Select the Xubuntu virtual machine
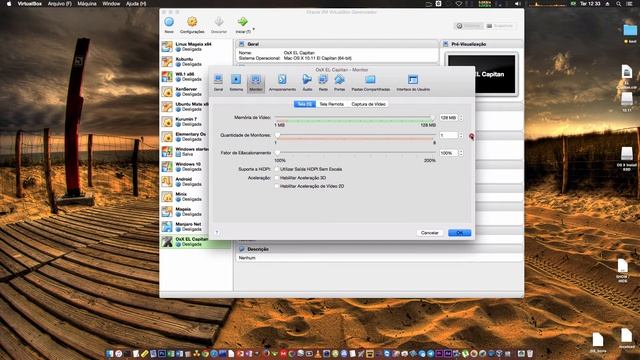This screenshot has height=360, width=640. [196, 62]
